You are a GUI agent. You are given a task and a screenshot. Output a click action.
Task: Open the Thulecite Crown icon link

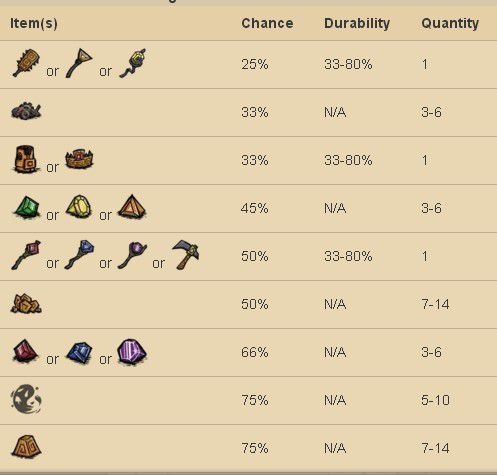[79, 159]
